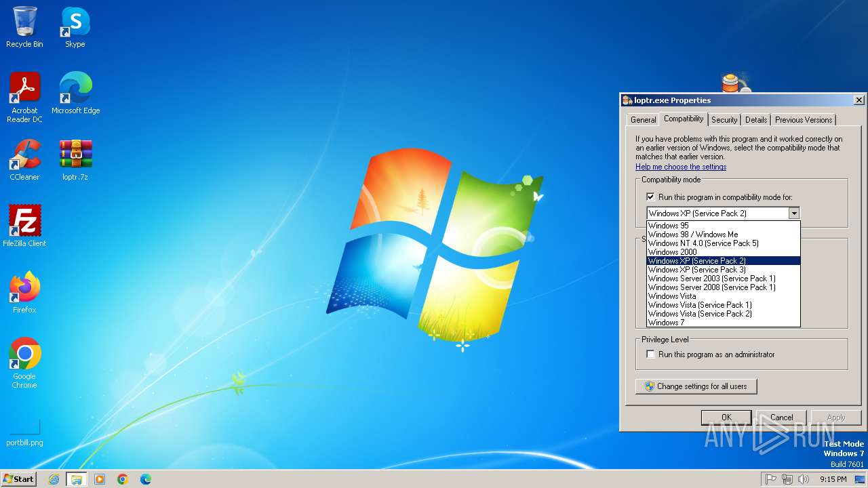
Task: Cancel the properties dialog
Action: (x=781, y=418)
